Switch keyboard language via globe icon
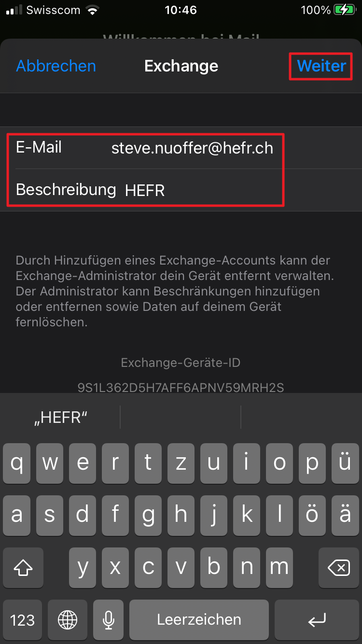The height and width of the screenshot is (644, 362). (x=67, y=620)
